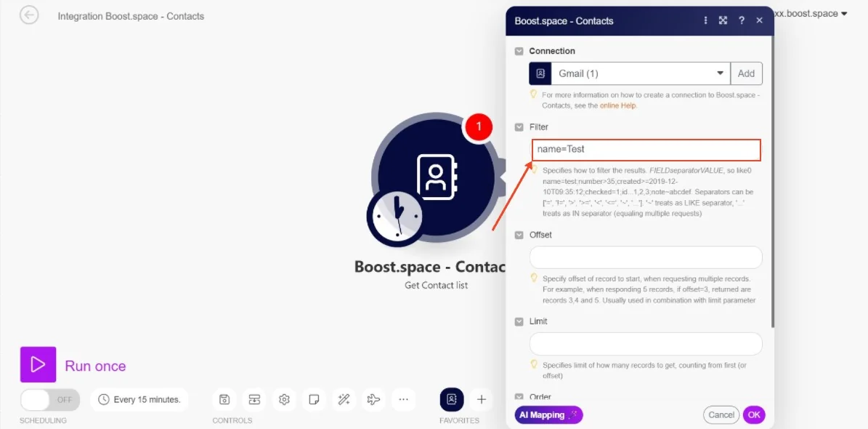Open the boost.space account dropdown
The height and width of the screenshot is (429, 868).
(811, 14)
